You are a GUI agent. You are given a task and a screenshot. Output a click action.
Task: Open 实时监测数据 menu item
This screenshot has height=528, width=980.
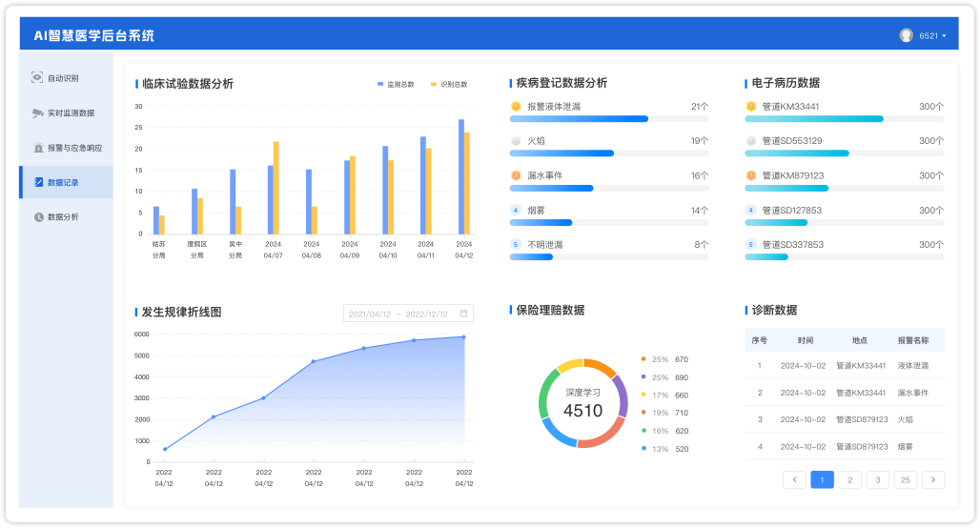click(x=66, y=113)
